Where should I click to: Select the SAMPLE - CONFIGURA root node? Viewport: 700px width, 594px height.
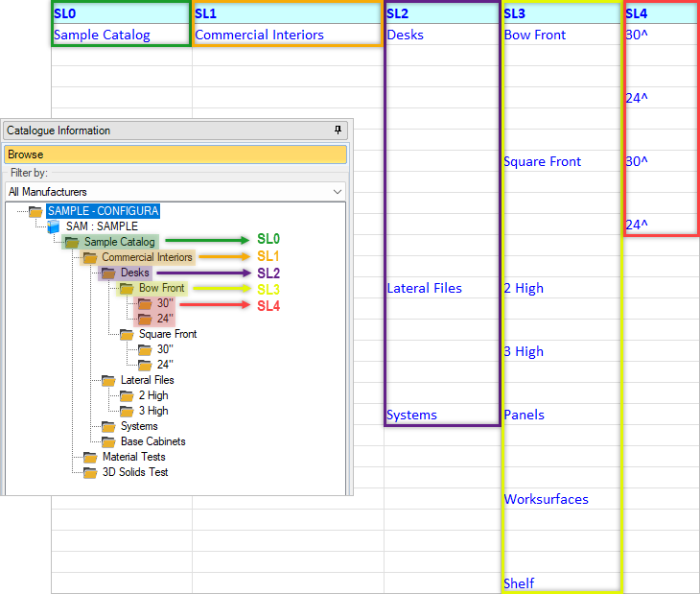[x=104, y=211]
